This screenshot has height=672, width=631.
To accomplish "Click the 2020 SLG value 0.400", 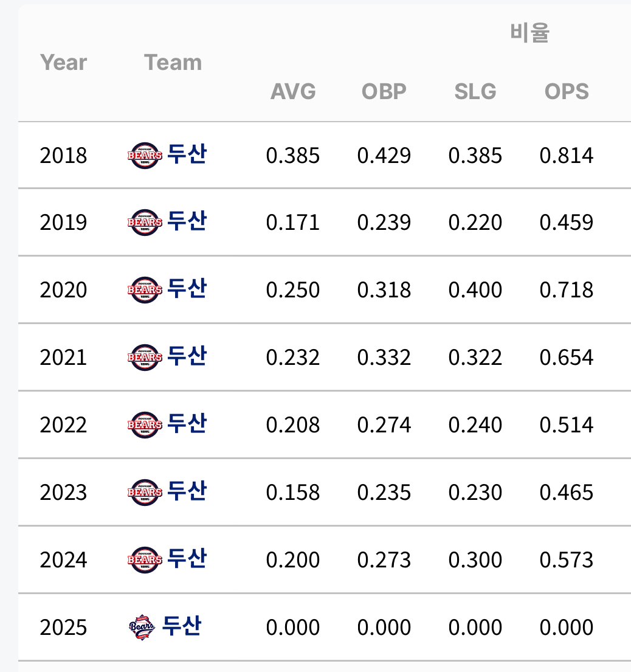I will point(475,290).
